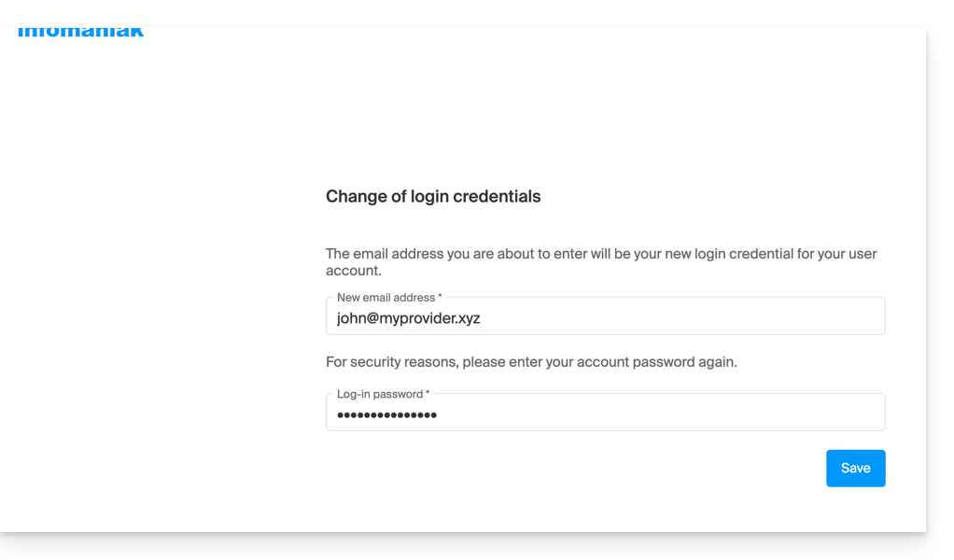
Task: Click the required asterisk after Log-in password
Action: tap(428, 394)
